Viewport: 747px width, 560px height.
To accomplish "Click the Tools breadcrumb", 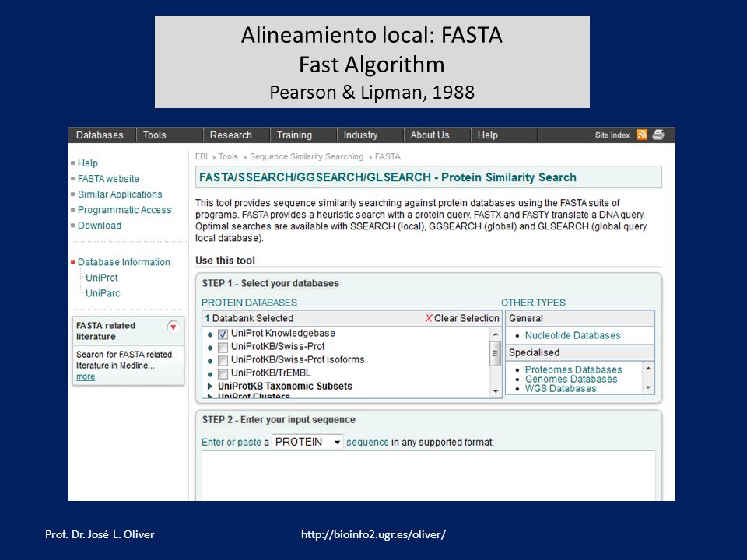I will click(228, 156).
